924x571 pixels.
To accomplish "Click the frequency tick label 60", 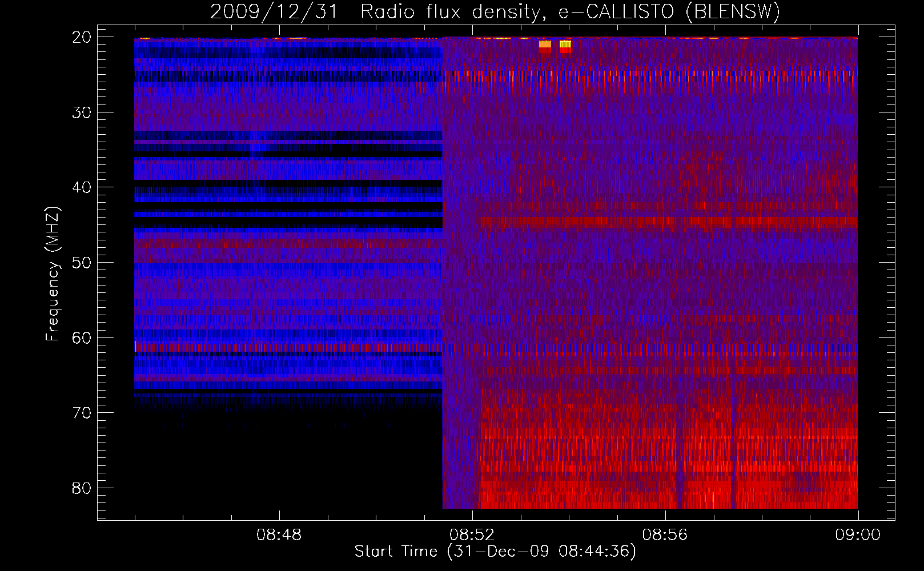I will (x=82, y=338).
